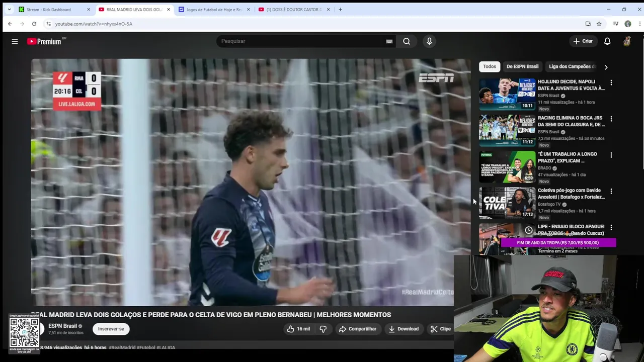Open Racing elimina o Boca Jrs title
The height and width of the screenshot is (362, 644).
pos(571,121)
